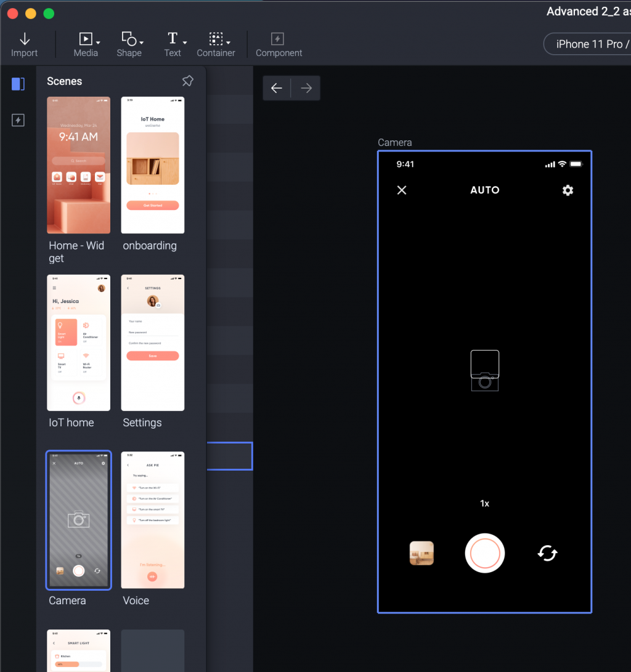Viewport: 631px width, 672px height.
Task: Go forward with the right arrow
Action: [x=306, y=88]
